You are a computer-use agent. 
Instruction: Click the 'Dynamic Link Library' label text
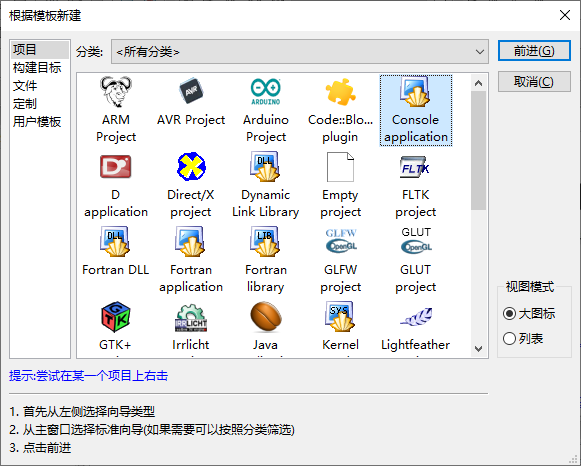(265, 203)
